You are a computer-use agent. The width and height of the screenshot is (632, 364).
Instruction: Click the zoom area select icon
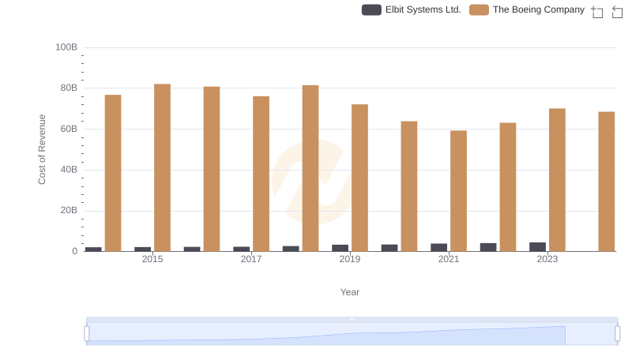(597, 12)
